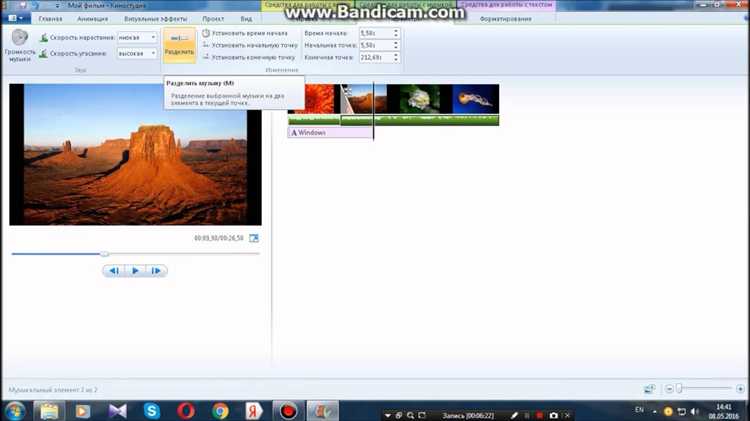Click Set end point (Установить конечную точку)
750x421 pixels.
click(249, 57)
